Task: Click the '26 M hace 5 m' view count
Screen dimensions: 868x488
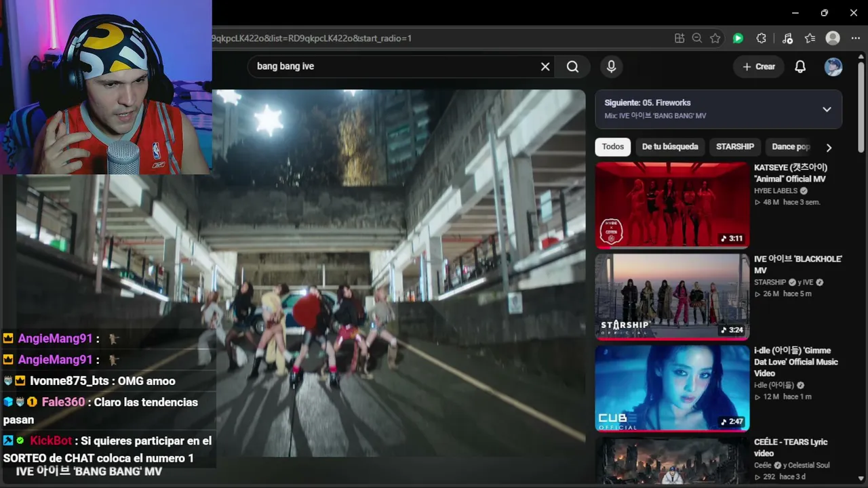Action: 783,293
